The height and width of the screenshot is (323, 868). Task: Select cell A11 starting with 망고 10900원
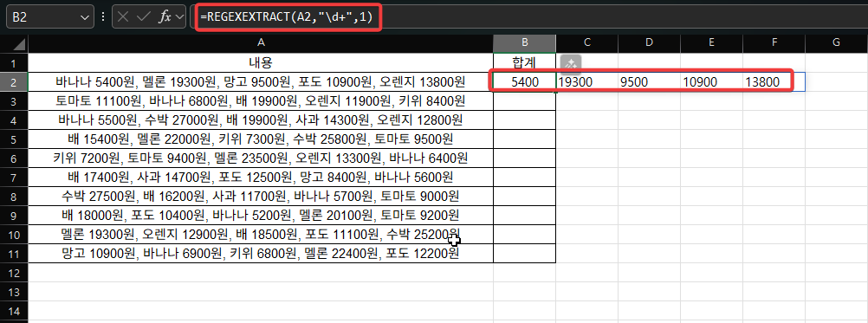tap(261, 254)
